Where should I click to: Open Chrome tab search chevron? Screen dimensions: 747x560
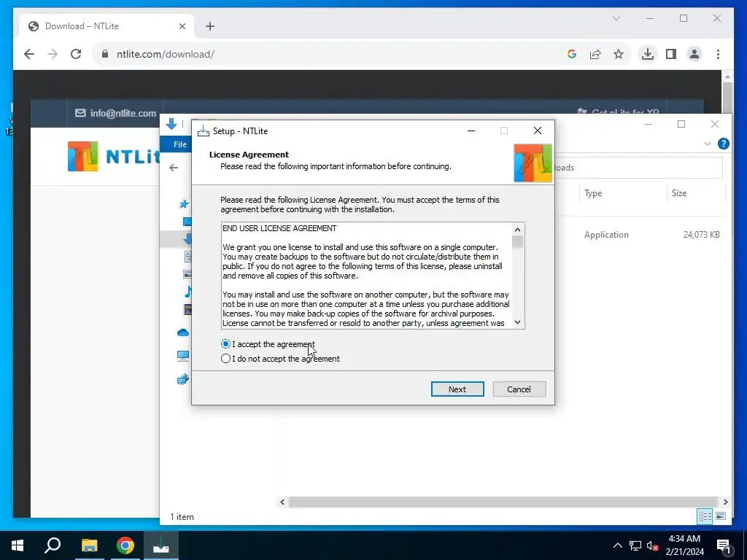pyautogui.click(x=616, y=18)
